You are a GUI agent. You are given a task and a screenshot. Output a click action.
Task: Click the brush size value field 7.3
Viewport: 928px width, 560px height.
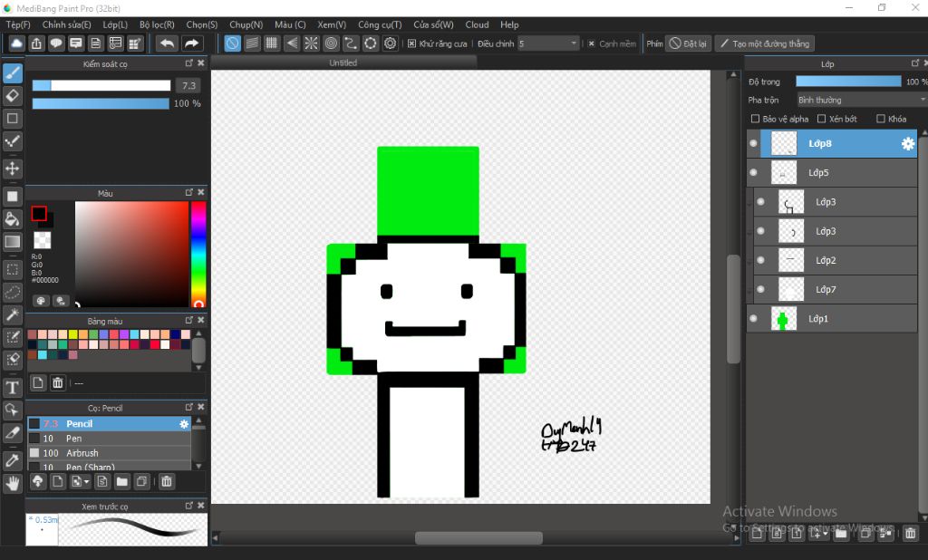[x=188, y=86]
